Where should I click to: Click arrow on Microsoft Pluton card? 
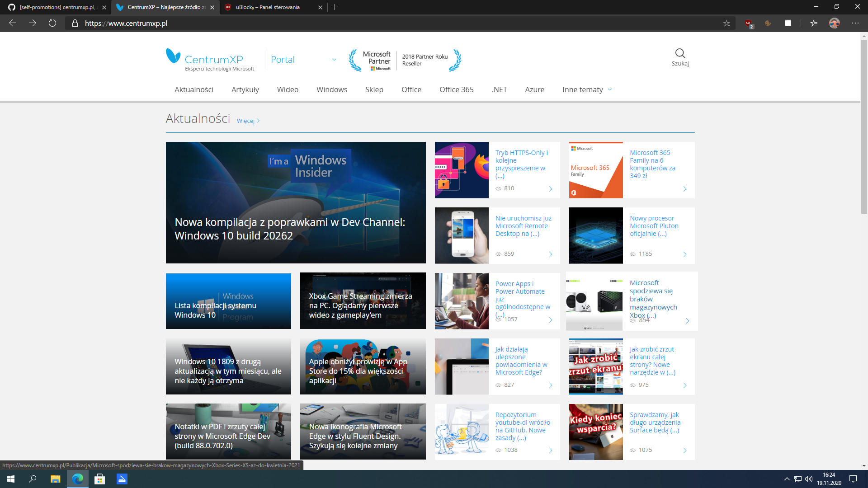tap(685, 254)
